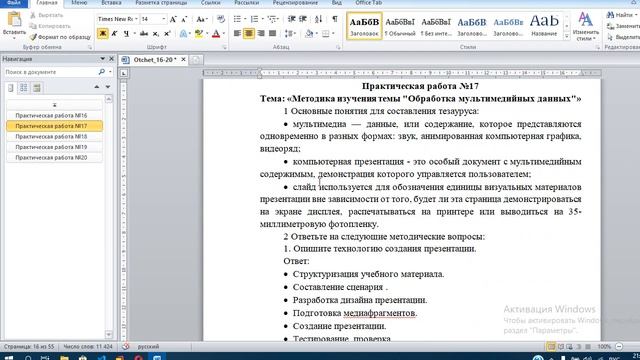Go to previous heading with up arrow

pos(97,87)
